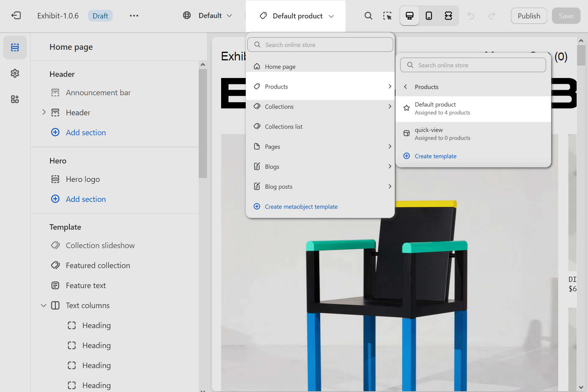This screenshot has height=392, width=588.
Task: Click the left search online store field
Action: pos(320,45)
